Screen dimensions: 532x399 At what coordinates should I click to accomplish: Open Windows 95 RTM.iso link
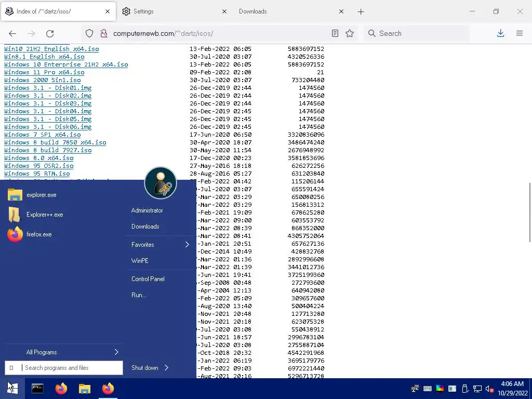pyautogui.click(x=37, y=174)
